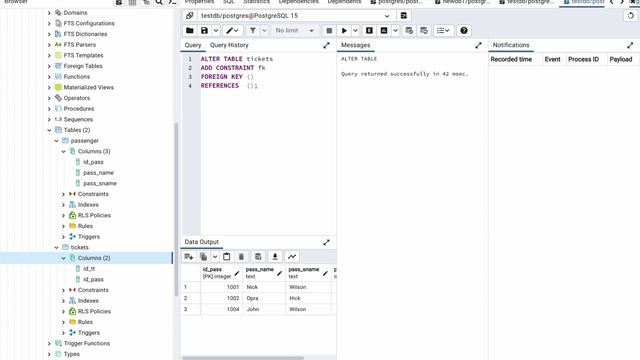Open the Graph Visualiser icon

[292, 257]
